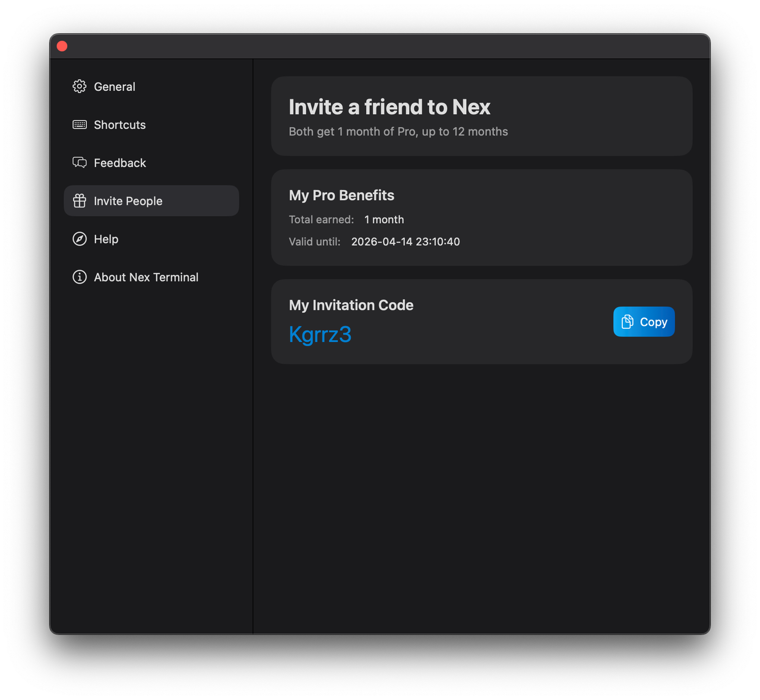Click the compass icon beside Help
Image resolution: width=760 pixels, height=700 pixels.
pos(80,239)
